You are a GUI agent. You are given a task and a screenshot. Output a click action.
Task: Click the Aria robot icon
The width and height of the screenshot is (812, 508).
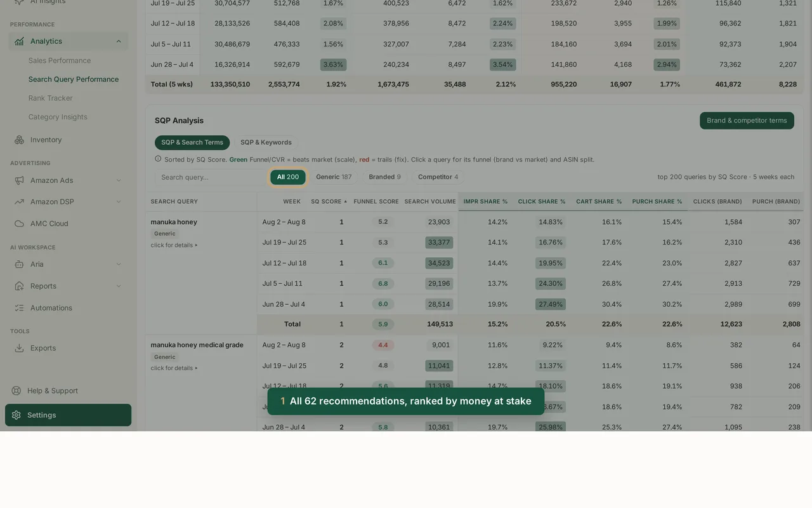tap(19, 264)
